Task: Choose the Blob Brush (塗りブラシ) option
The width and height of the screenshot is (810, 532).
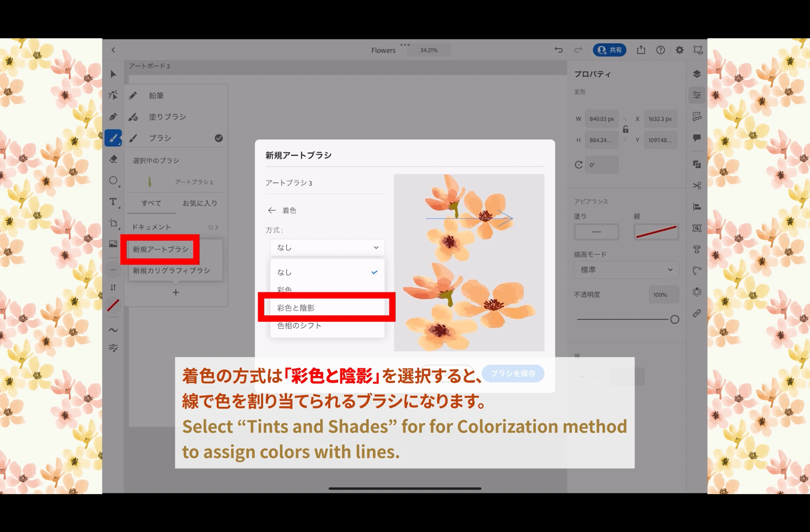Action: click(x=176, y=117)
